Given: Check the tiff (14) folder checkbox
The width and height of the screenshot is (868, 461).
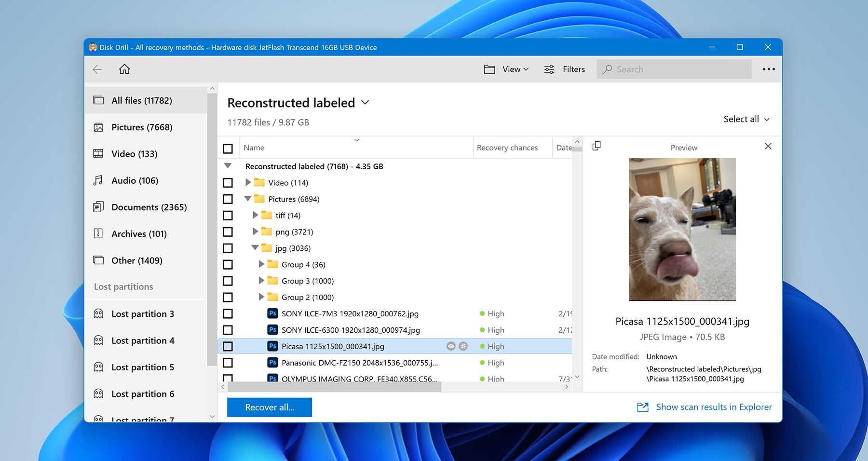Looking at the screenshot, I should click(x=228, y=216).
